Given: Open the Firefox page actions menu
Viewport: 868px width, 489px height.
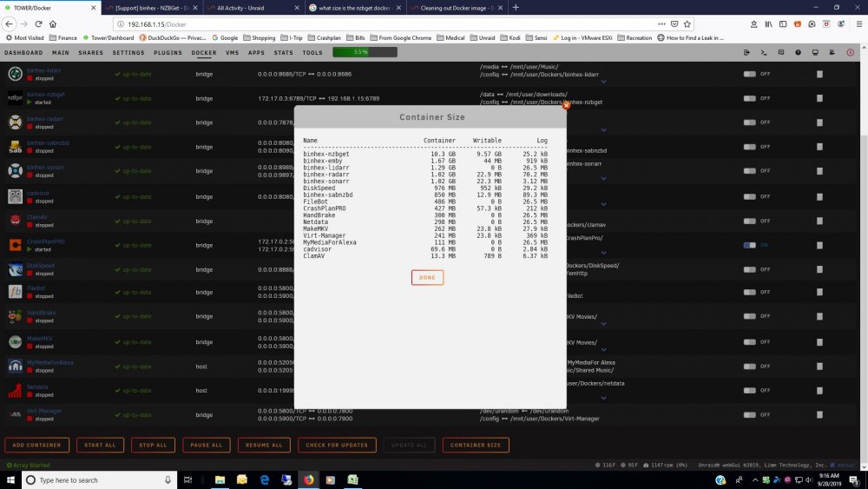Looking at the screenshot, I should pos(661,23).
